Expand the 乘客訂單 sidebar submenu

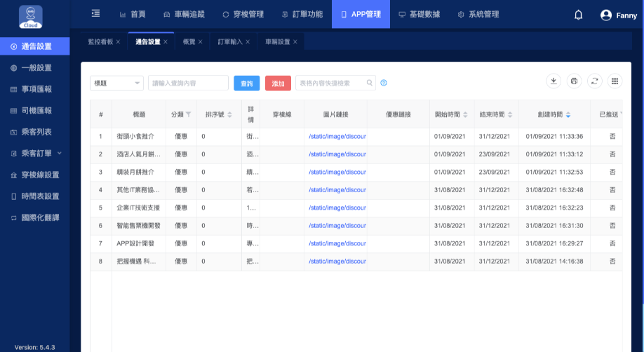pos(60,154)
